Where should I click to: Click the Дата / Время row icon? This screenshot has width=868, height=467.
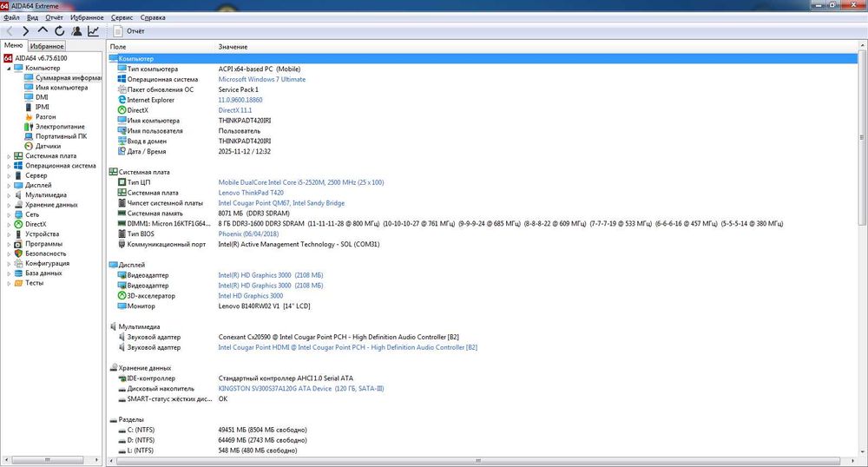(x=122, y=151)
